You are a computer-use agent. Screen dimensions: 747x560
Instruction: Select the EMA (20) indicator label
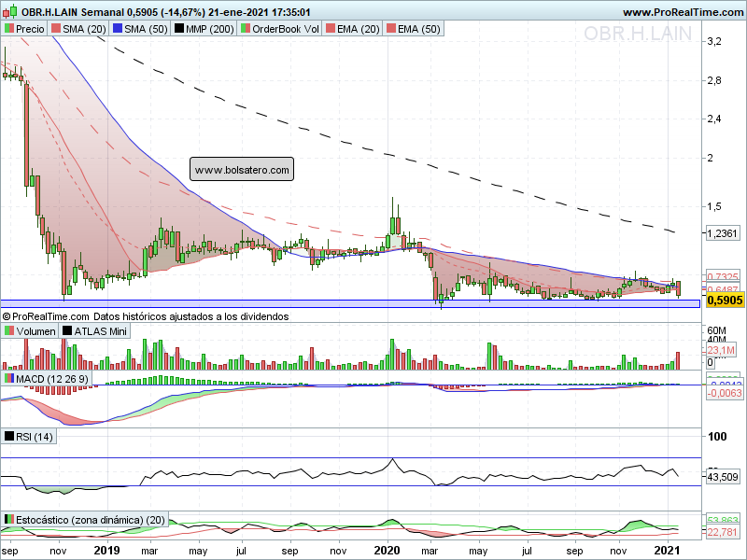(x=359, y=29)
